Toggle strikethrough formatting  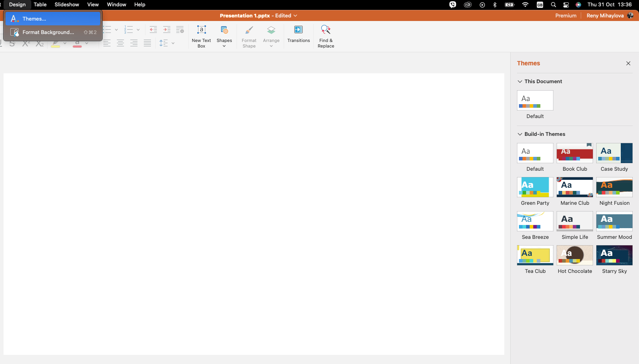point(12,44)
